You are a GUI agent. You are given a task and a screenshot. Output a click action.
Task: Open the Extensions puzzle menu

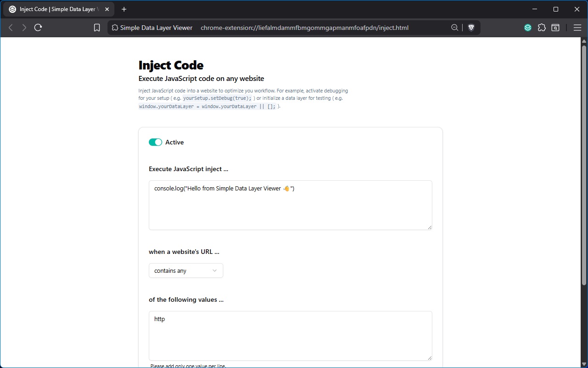[542, 28]
